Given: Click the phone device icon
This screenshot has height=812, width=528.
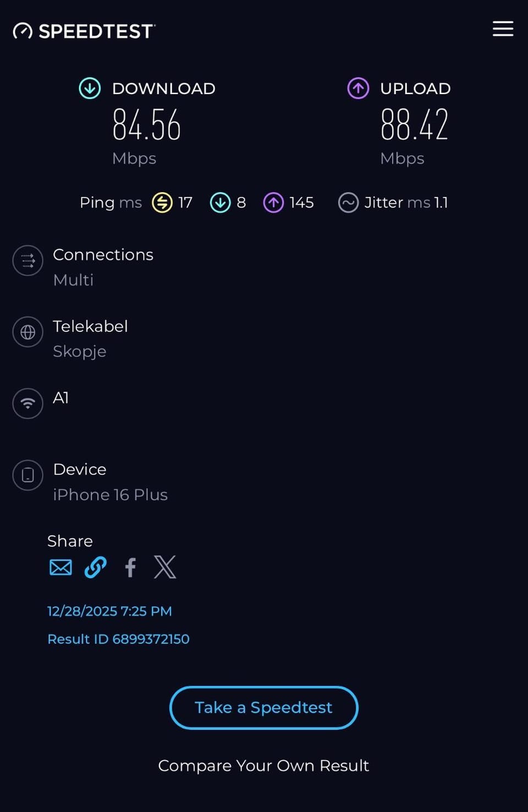Looking at the screenshot, I should (28, 475).
